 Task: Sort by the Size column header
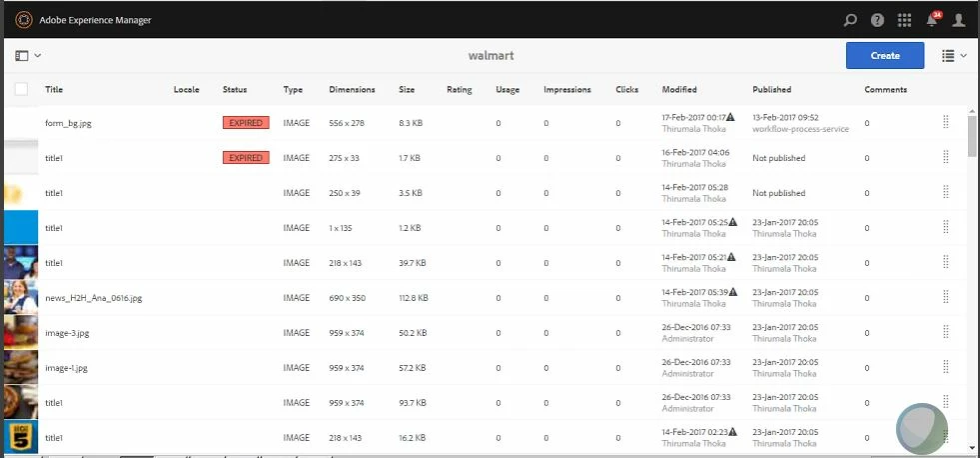[x=407, y=89]
